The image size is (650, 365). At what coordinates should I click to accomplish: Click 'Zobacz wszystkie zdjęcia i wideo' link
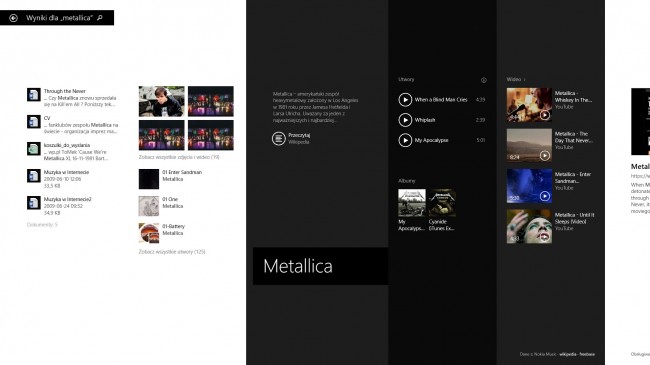pyautogui.click(x=179, y=157)
